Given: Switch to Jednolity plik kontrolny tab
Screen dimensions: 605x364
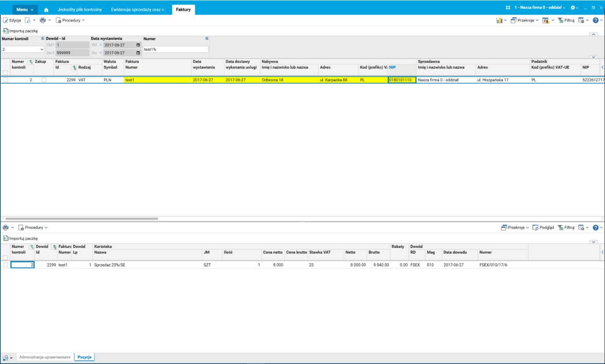Looking at the screenshot, I should click(80, 10).
